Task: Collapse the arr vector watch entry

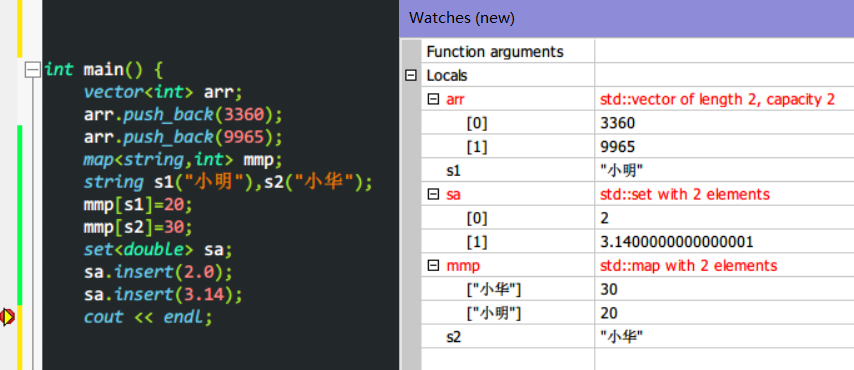Action: 434,99
